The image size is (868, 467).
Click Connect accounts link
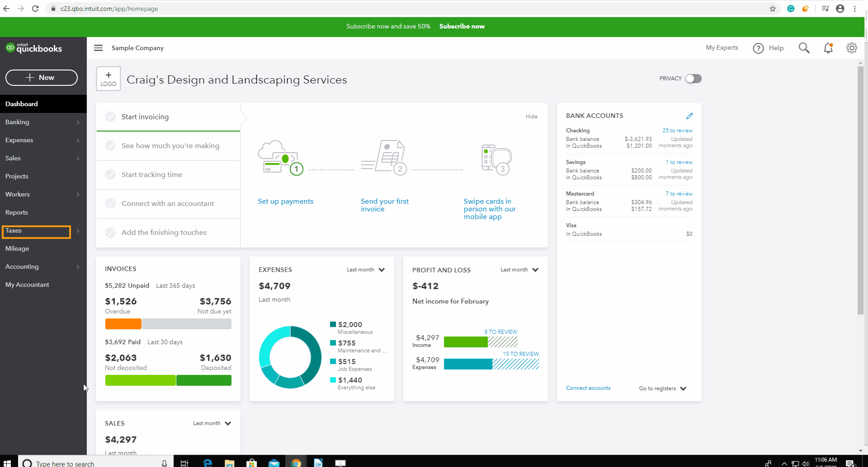(588, 388)
